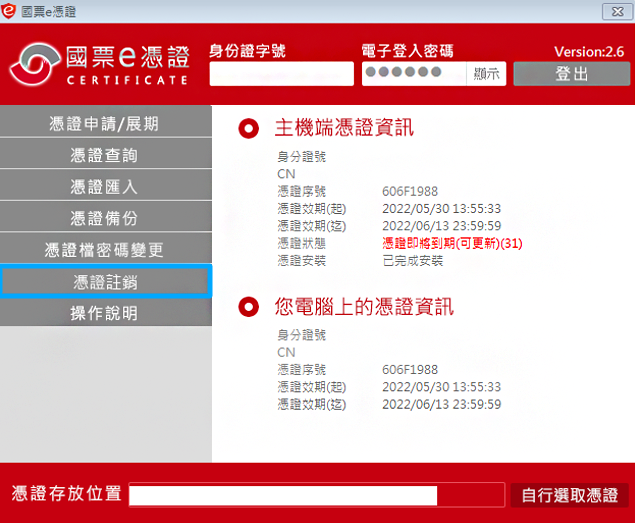Image resolution: width=635 pixels, height=523 pixels.
Task: Click the 國票e憑證 swirl logo
Action: point(34,64)
